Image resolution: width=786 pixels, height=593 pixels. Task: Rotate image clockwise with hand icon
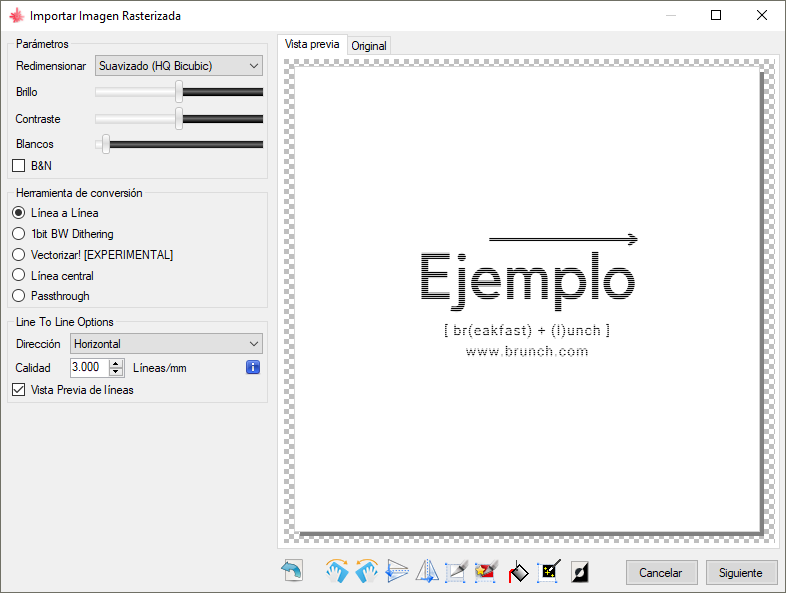click(336, 571)
